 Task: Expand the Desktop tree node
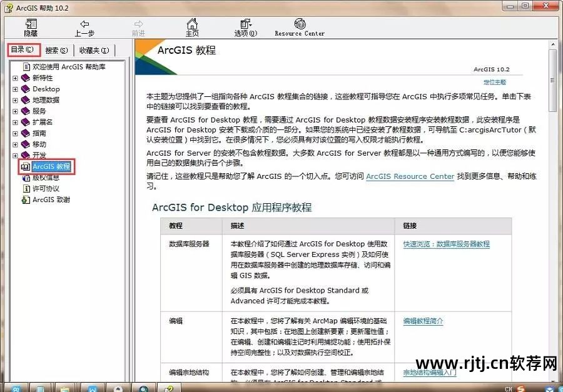click(x=15, y=89)
